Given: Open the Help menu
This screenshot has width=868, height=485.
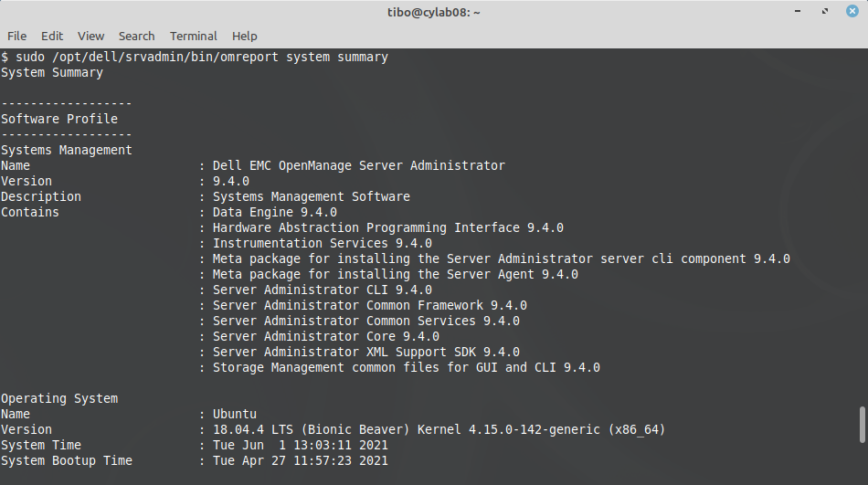Looking at the screenshot, I should (x=244, y=36).
